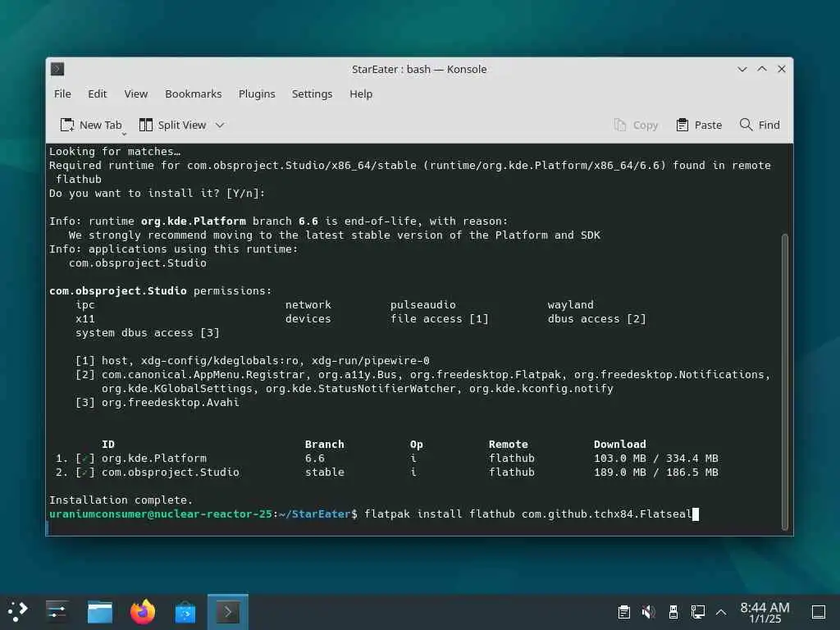This screenshot has width=840, height=630.
Task: Click '103.0 MB / 334.4 MB' download value
Action: click(x=655, y=458)
